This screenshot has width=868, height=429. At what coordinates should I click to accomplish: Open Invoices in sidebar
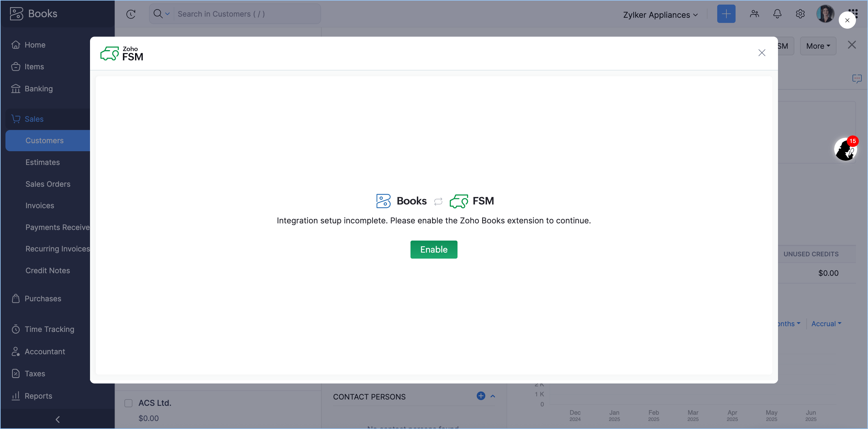40,205
